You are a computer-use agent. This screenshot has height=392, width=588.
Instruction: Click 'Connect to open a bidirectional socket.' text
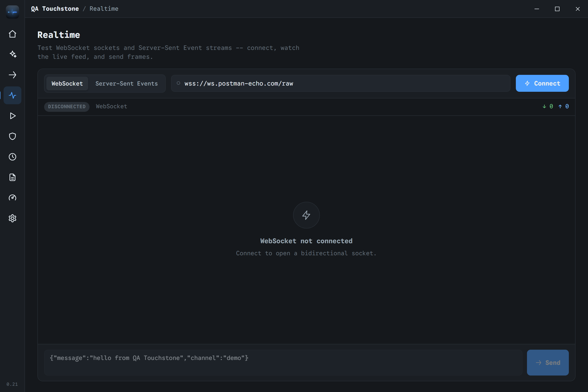(306, 253)
